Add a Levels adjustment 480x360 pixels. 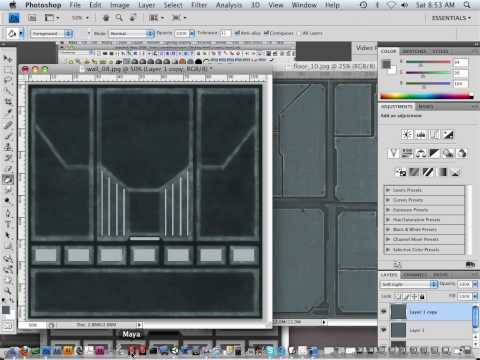pyautogui.click(x=421, y=135)
